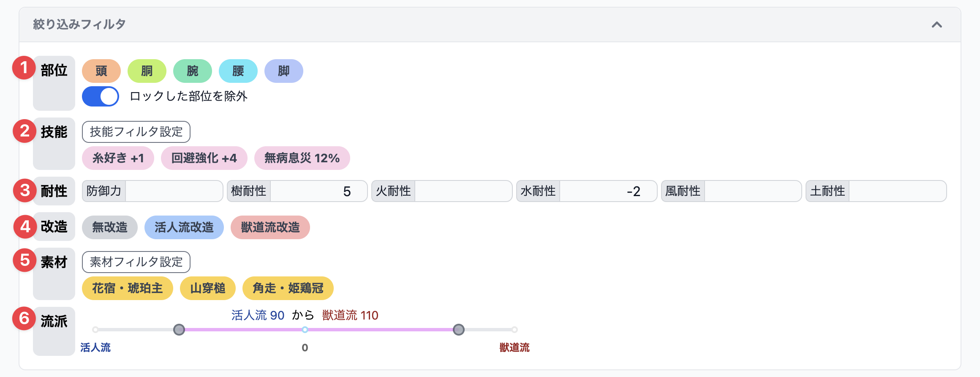Click the 無病息災 12% skill tag
Image resolution: width=980 pixels, height=377 pixels.
[302, 158]
